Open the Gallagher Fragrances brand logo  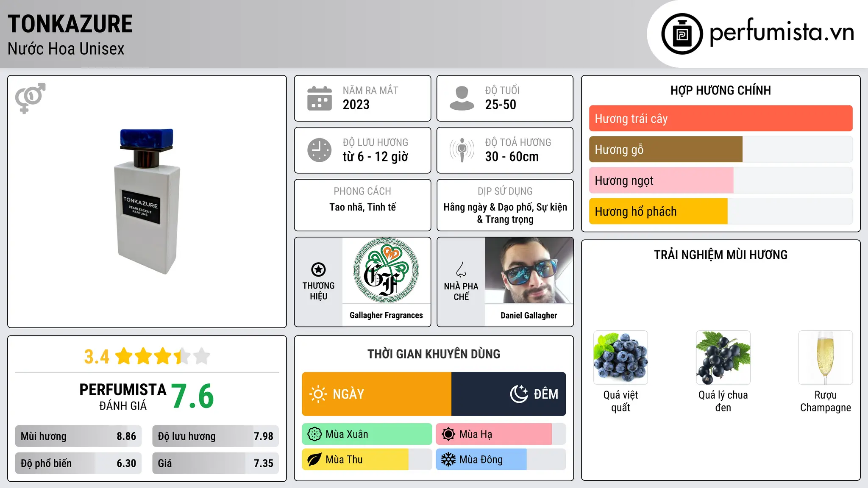(x=386, y=270)
